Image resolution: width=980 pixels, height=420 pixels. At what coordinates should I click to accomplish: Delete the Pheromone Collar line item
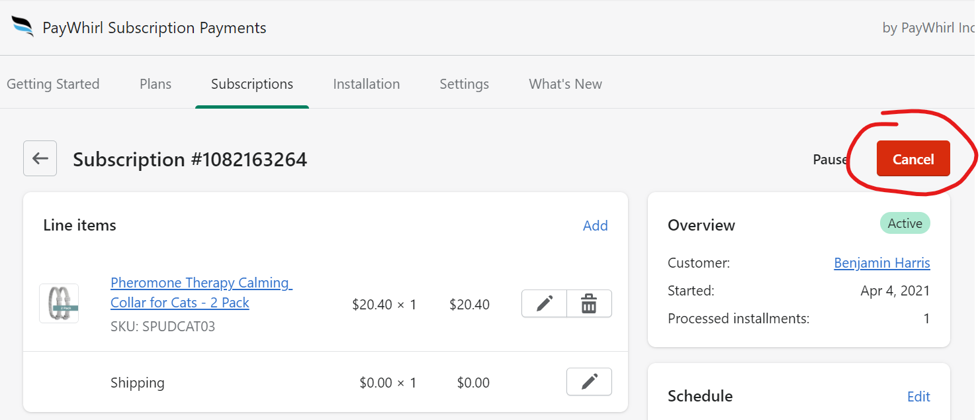click(589, 304)
